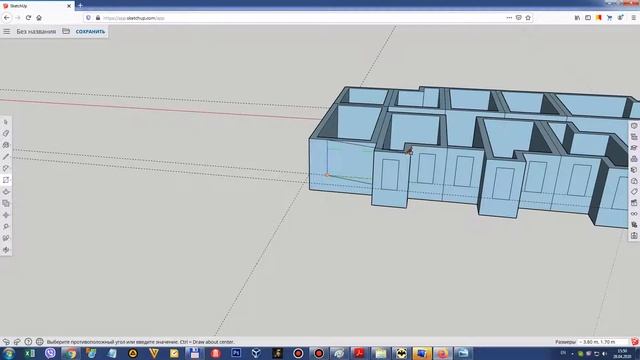This screenshot has height=360, width=640.
Task: Select the active Rectangle tool
Action: click(6, 180)
